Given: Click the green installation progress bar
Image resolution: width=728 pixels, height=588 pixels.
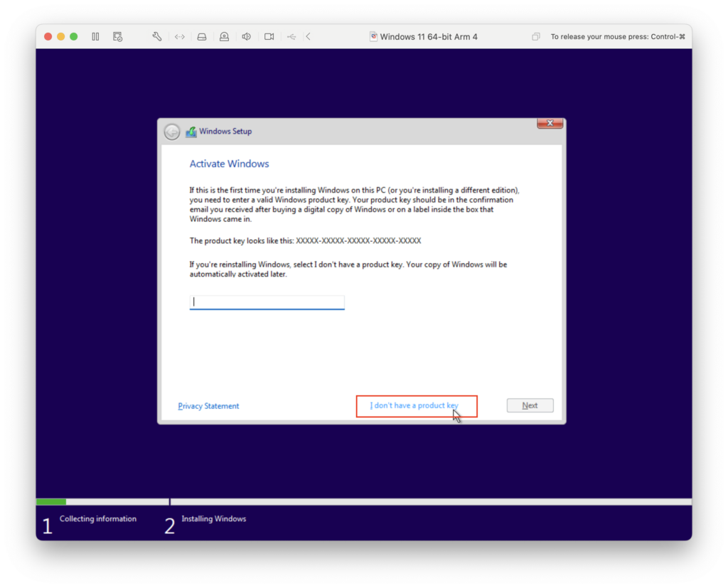Looking at the screenshot, I should 51,502.
